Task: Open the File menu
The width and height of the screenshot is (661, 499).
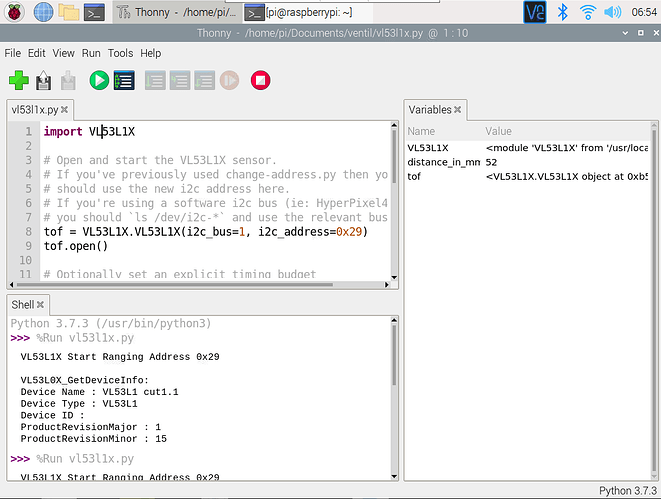Action: click(x=13, y=52)
